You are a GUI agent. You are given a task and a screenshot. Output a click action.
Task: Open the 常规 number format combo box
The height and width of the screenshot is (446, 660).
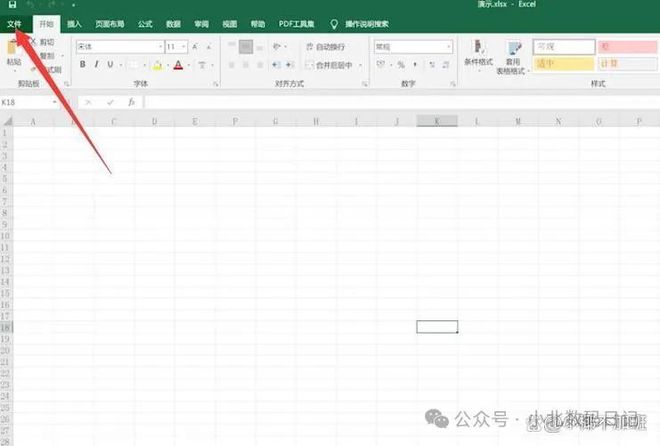click(413, 46)
